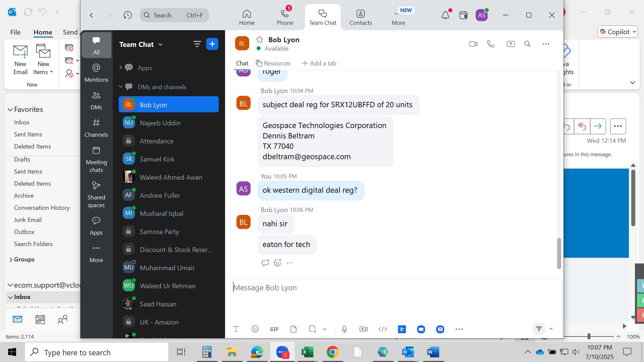
Task: Add a reaction to the last message
Action: click(277, 263)
